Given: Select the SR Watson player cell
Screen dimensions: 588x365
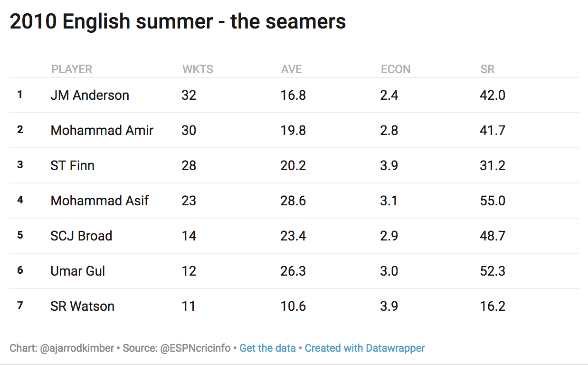Looking at the screenshot, I should pyautogui.click(x=82, y=307).
